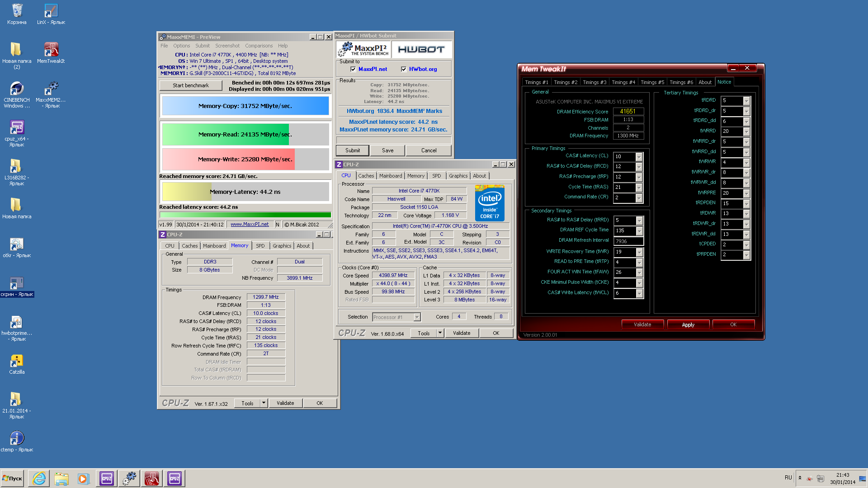Open the LinX shortcut on the desktop
The width and height of the screenshot is (868, 488).
pos(51,14)
